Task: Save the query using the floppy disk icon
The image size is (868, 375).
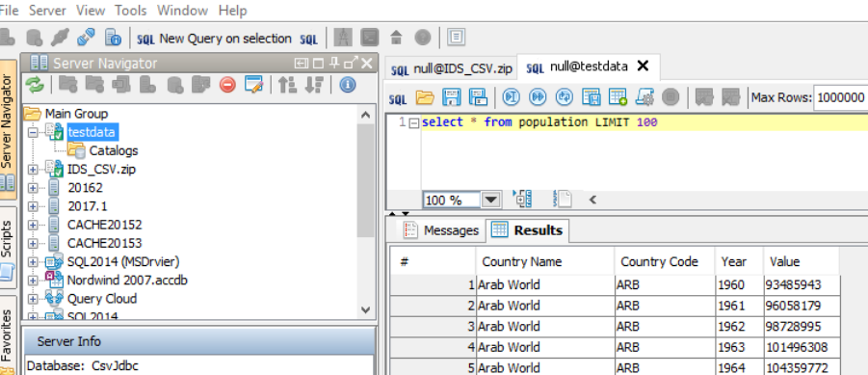Action: coord(451,97)
